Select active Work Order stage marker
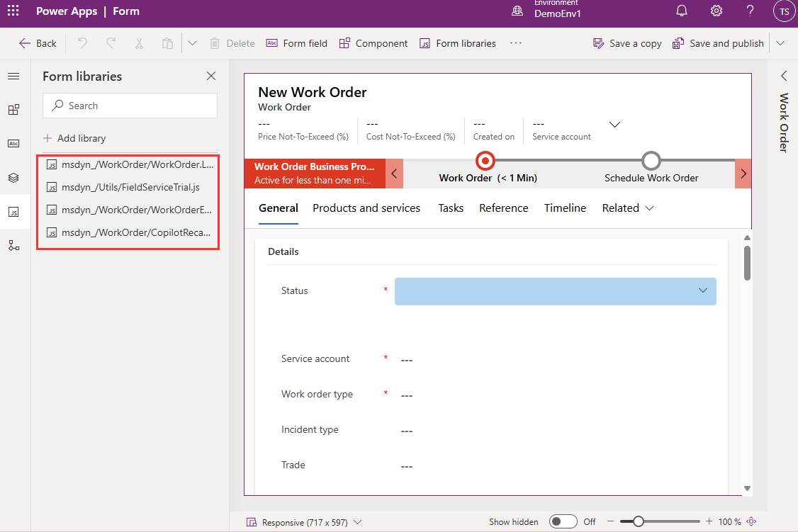This screenshot has height=532, width=798. pos(485,161)
